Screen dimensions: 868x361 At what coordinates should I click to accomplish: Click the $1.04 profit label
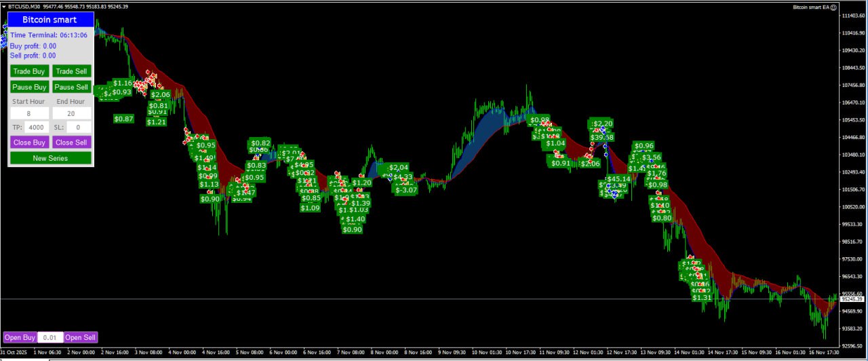555,143
